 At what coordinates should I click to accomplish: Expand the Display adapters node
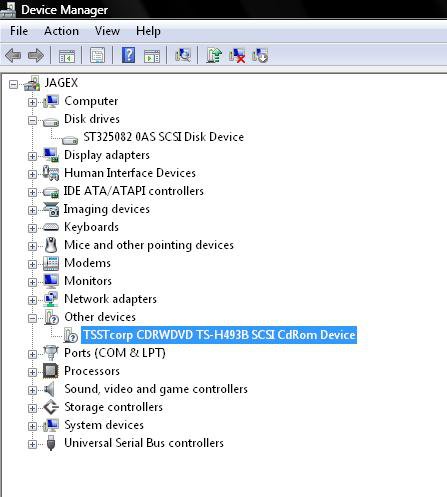(32, 156)
